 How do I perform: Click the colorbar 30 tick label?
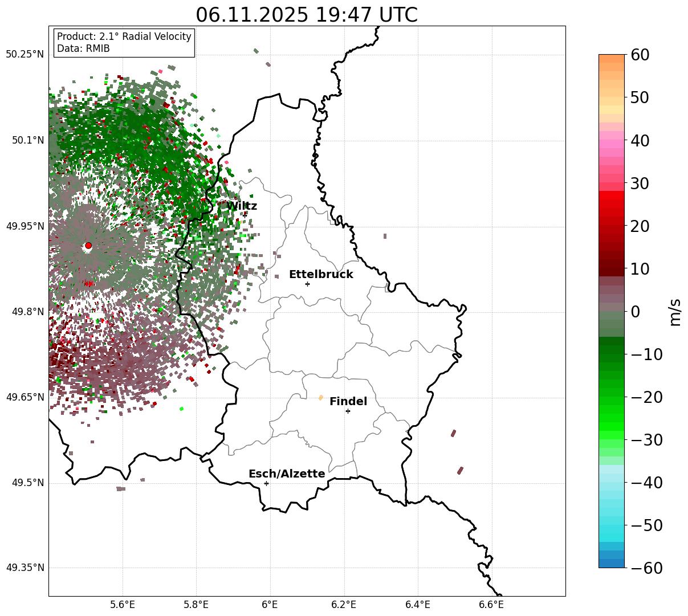pos(641,183)
